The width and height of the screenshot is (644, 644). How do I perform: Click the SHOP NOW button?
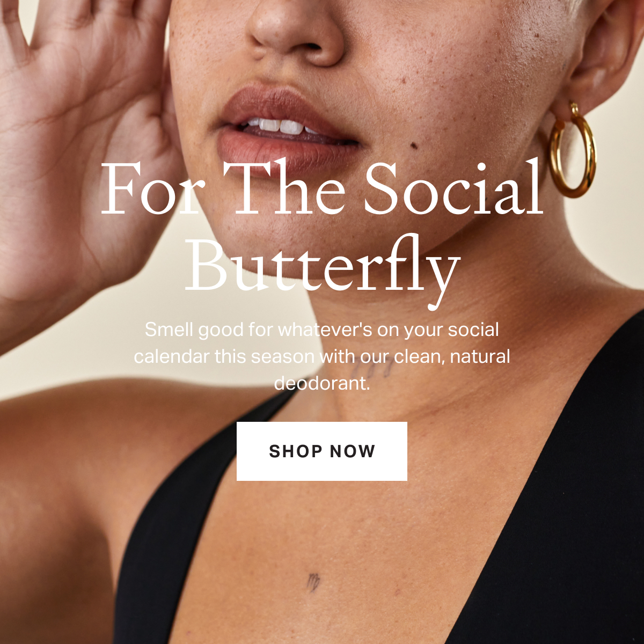(x=322, y=451)
